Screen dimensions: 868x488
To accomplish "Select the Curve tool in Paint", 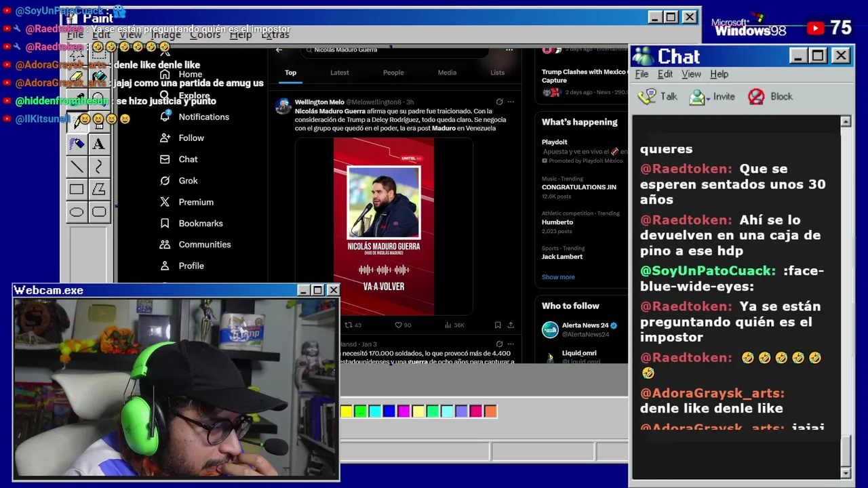I will coord(99,166).
